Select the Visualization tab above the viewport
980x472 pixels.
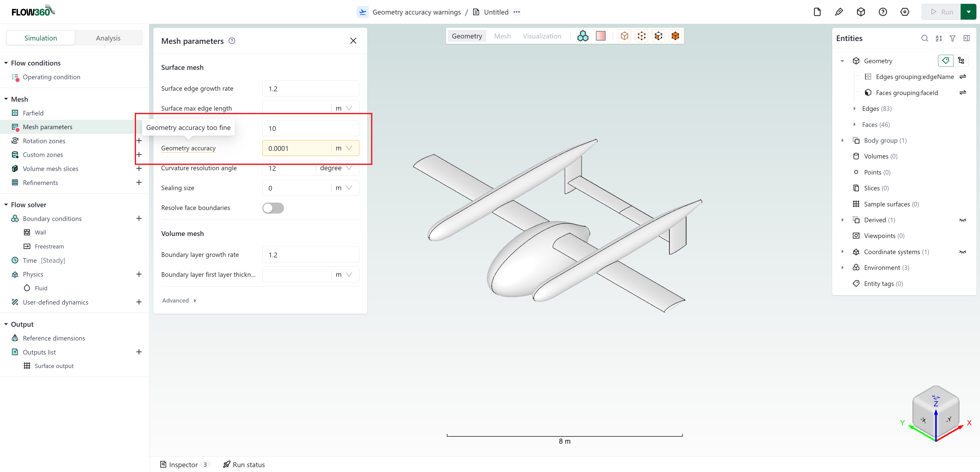pos(542,36)
